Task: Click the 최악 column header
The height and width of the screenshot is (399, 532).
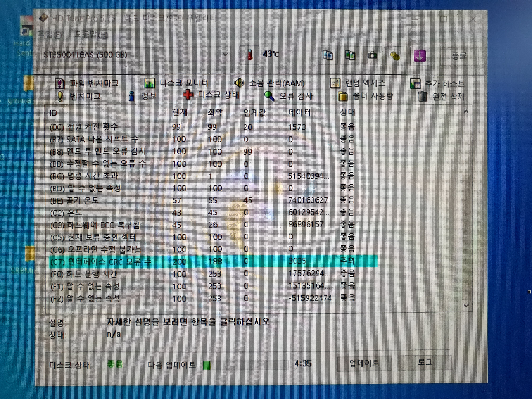Action: click(215, 113)
